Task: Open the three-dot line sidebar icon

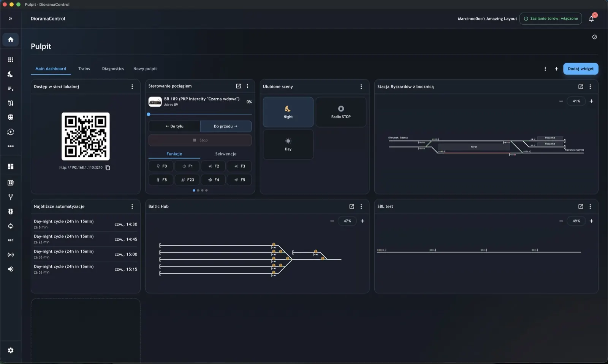Action: point(11,146)
